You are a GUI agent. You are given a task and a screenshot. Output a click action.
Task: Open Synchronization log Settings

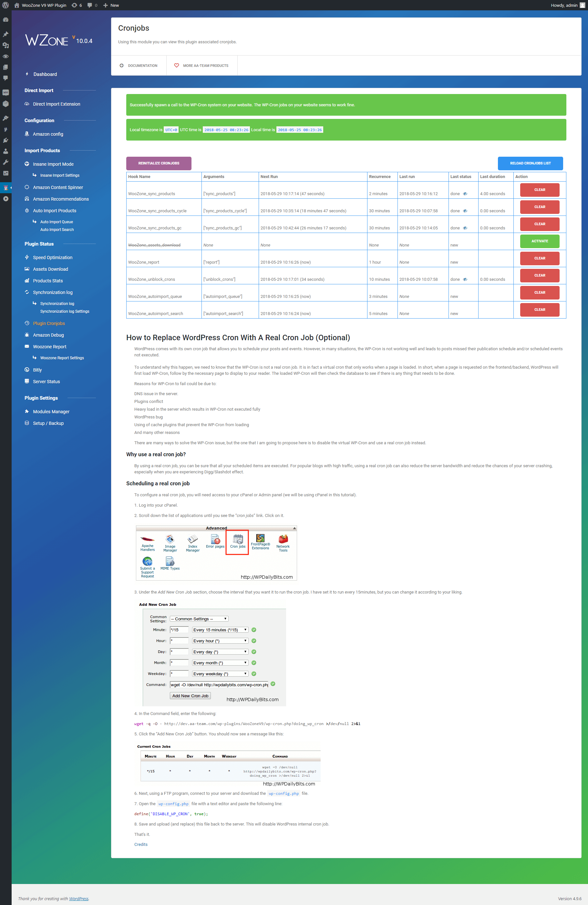(65, 311)
